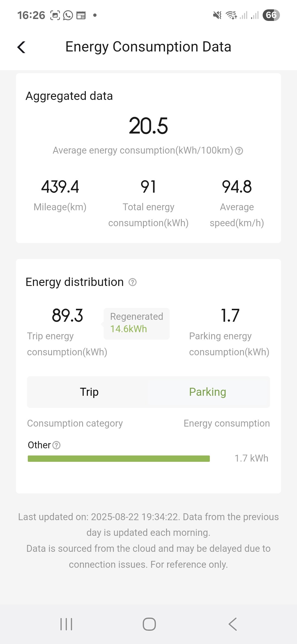Viewport: 297px width, 644px height.
Task: Select the Parking tab
Action: click(x=208, y=392)
